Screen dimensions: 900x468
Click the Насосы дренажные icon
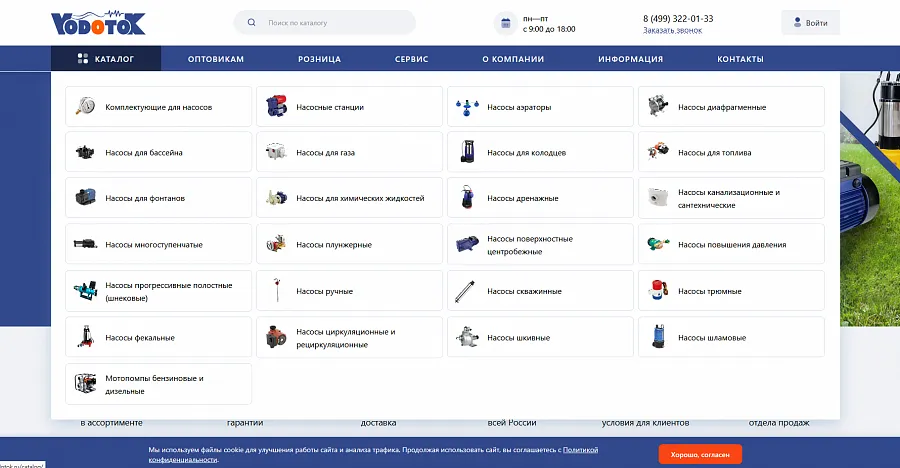467,197
